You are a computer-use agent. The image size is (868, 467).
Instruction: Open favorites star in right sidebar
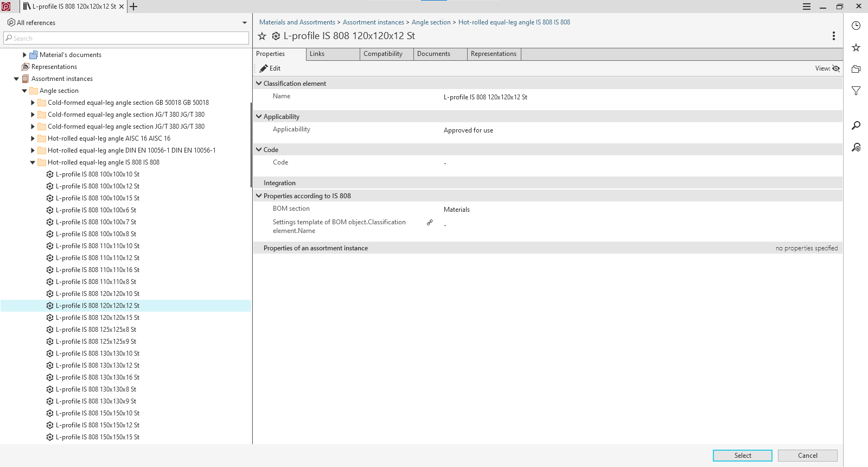click(x=856, y=48)
